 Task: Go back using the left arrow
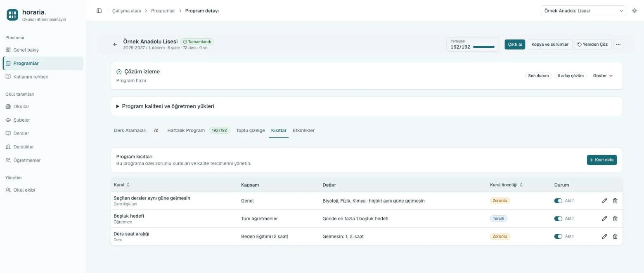point(115,45)
